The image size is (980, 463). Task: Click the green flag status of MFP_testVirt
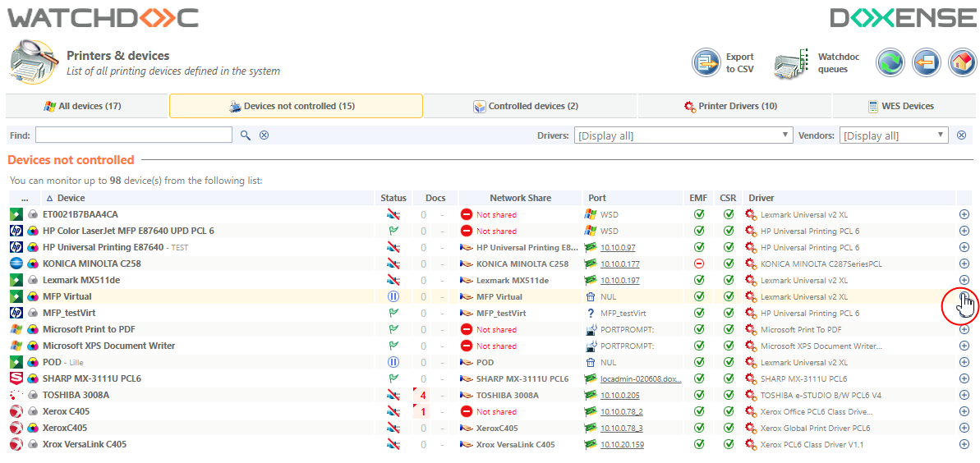point(393,313)
